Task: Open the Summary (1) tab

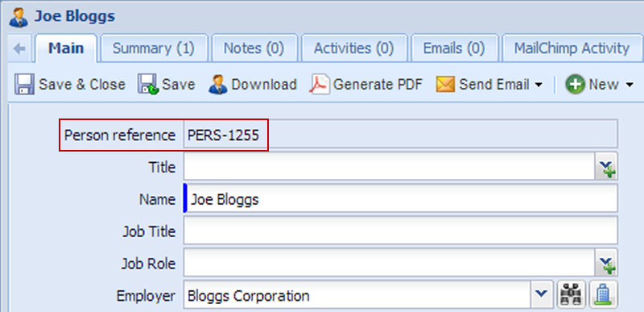Action: (154, 48)
